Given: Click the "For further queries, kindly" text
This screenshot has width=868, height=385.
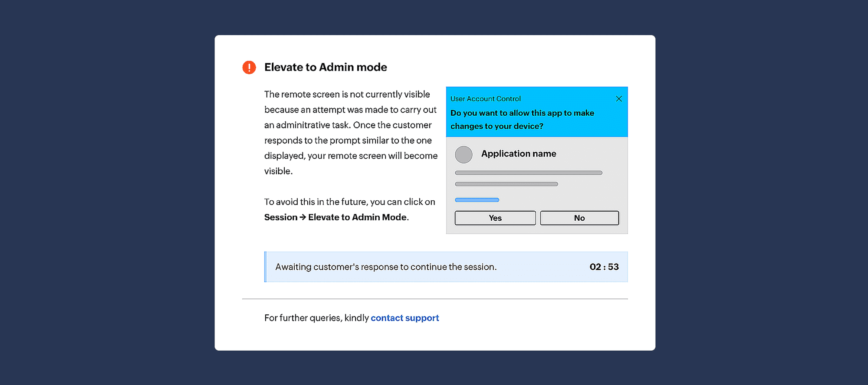Looking at the screenshot, I should 316,318.
